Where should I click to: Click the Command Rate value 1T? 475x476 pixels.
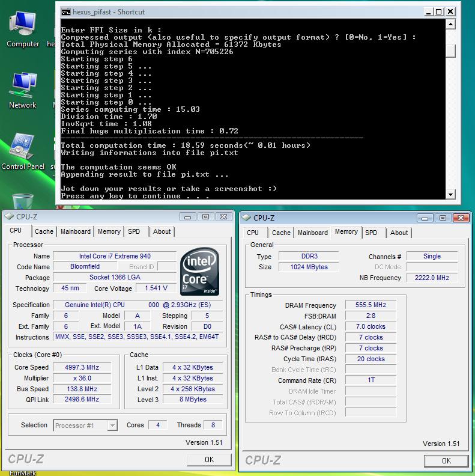coord(371,380)
